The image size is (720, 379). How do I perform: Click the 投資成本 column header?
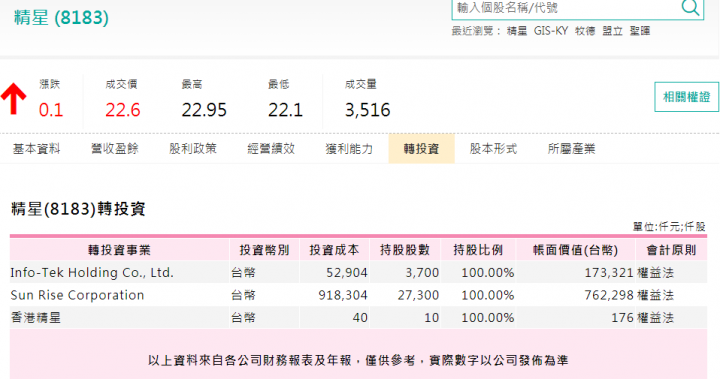(x=334, y=250)
